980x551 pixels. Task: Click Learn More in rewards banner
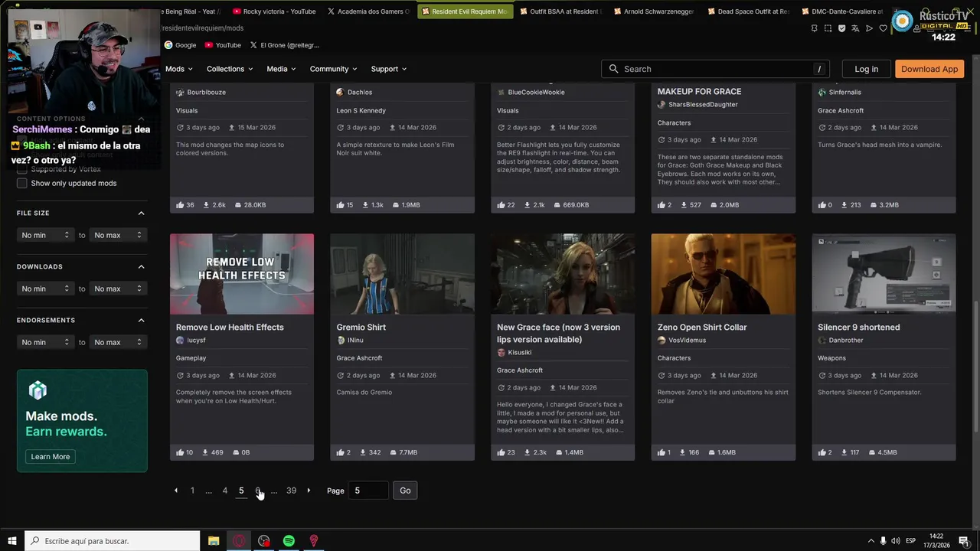[51, 457]
